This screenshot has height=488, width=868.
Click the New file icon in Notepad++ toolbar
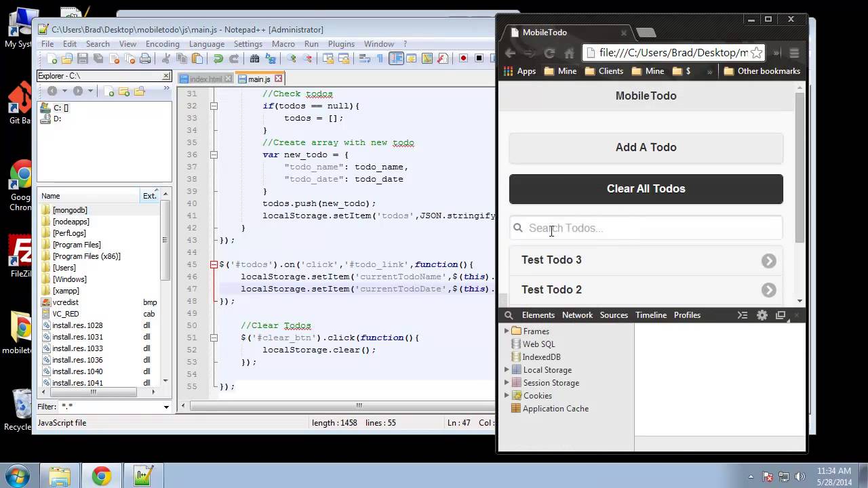pos(52,59)
